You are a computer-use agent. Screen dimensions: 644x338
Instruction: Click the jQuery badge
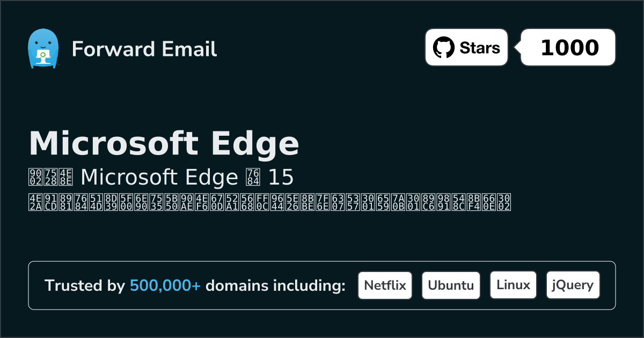573,285
